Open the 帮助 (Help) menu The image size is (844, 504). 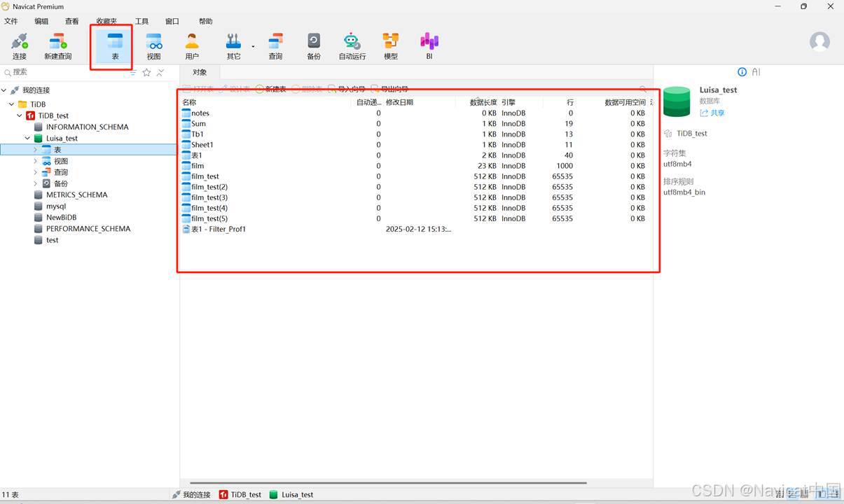pyautogui.click(x=206, y=22)
